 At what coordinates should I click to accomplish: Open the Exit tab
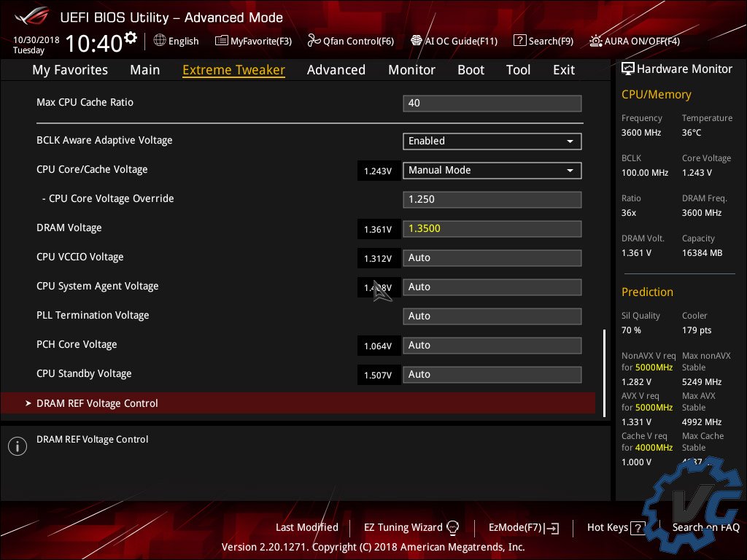564,70
